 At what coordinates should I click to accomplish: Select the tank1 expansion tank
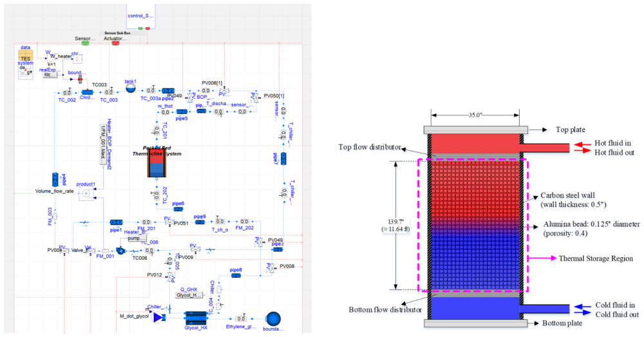click(x=131, y=88)
